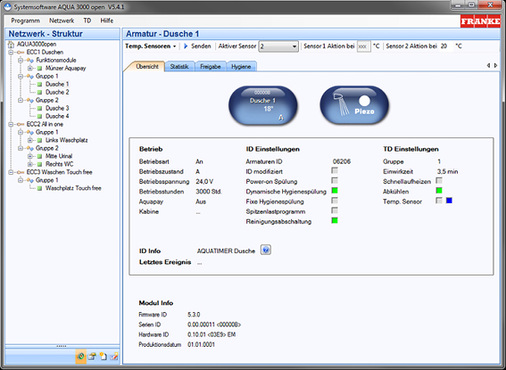The image size is (506, 370).
Task: Toggle the Spitzenlastprogramm checkbox
Action: 335,211
